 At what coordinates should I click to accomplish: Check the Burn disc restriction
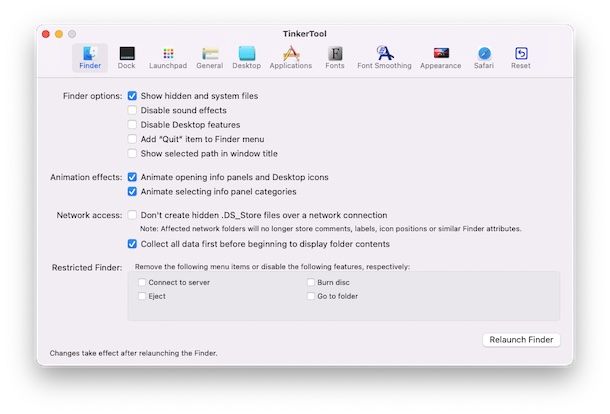click(311, 282)
